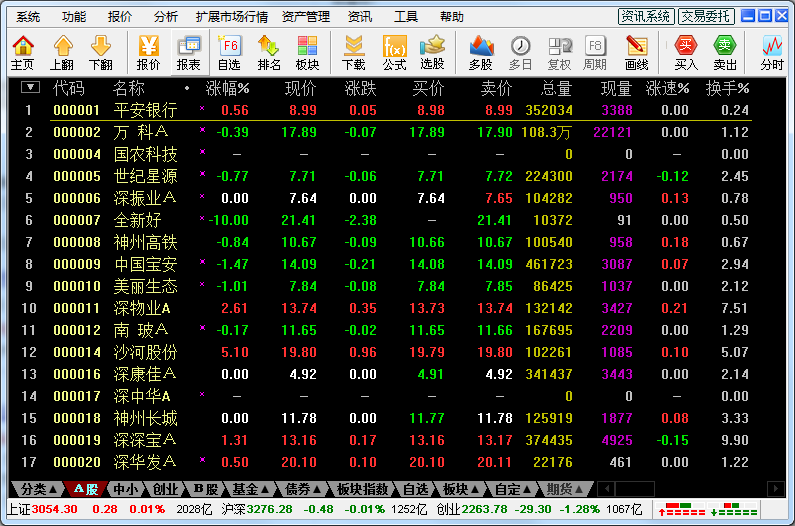This screenshot has height=526, width=795.
Task: Open the column dropdown arrow beside 代码
Action: [x=30, y=87]
